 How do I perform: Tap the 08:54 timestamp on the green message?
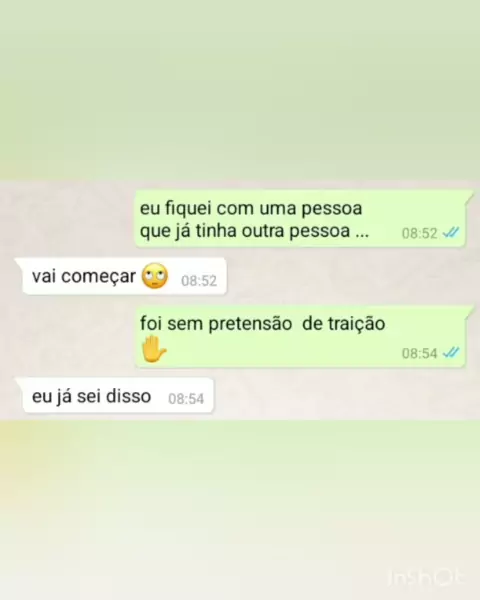pyautogui.click(x=420, y=353)
